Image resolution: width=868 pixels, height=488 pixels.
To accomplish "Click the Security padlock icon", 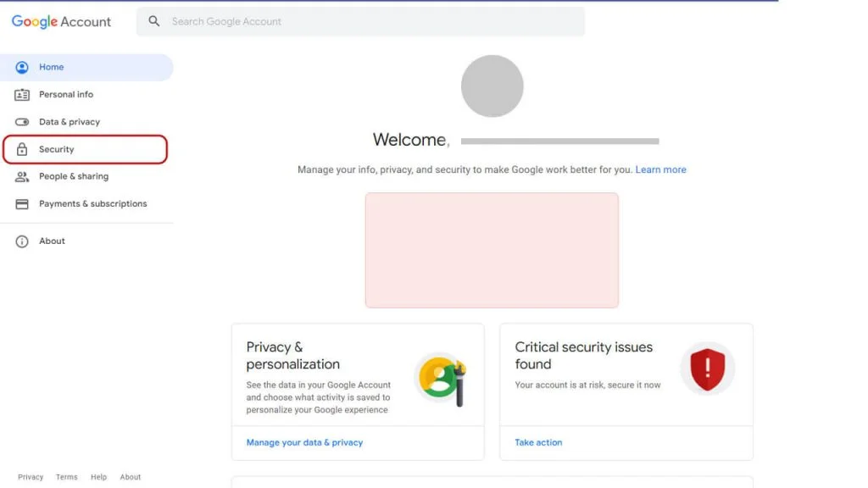I will point(21,149).
